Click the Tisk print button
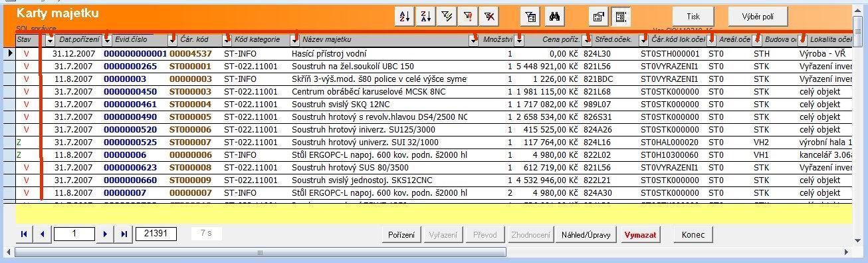The width and height of the screenshot is (868, 263). click(693, 17)
